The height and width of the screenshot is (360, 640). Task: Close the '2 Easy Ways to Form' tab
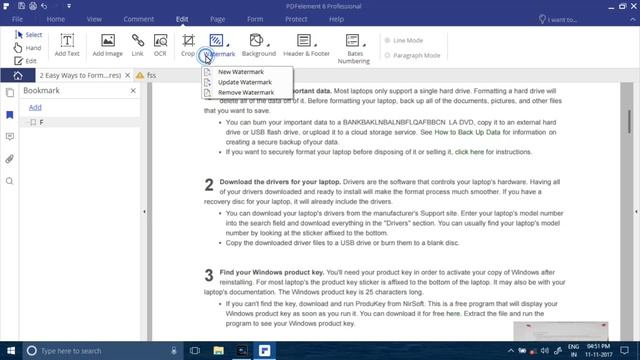[x=128, y=76]
